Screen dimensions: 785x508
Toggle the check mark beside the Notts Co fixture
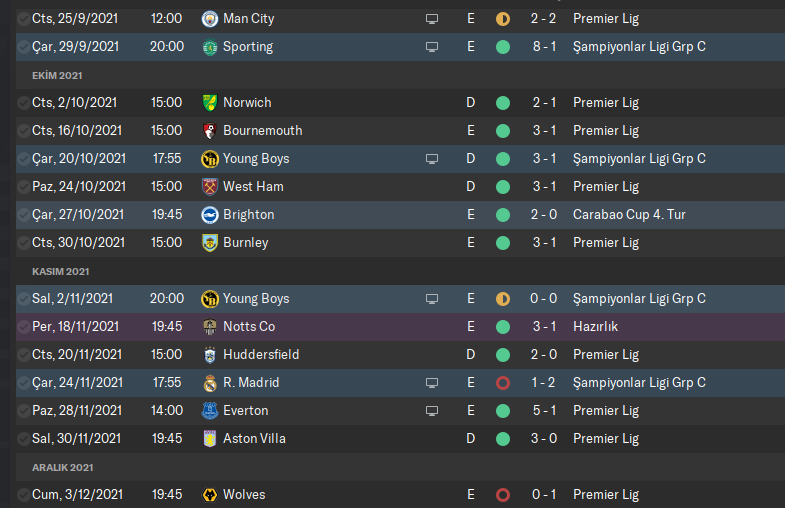[23, 327]
